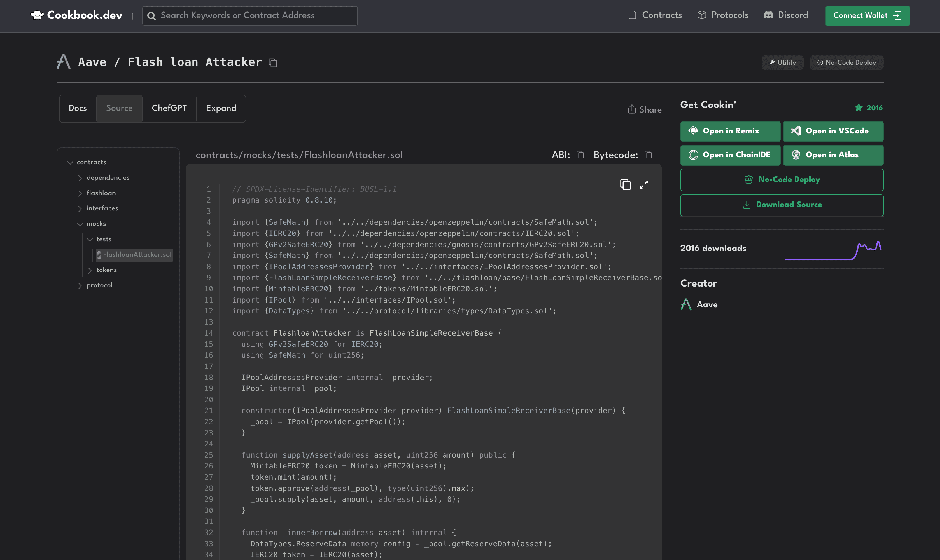Click the star icon next to 2016
The height and width of the screenshot is (560, 940).
[x=859, y=107]
